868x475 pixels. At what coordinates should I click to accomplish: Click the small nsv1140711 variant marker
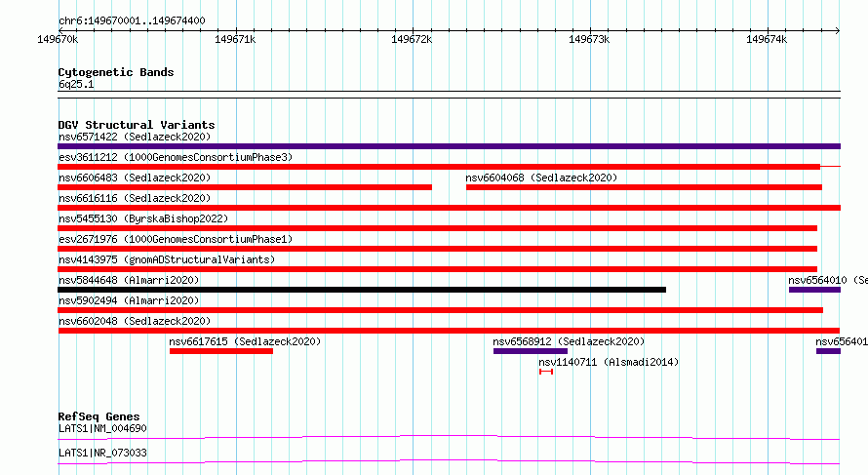click(546, 372)
